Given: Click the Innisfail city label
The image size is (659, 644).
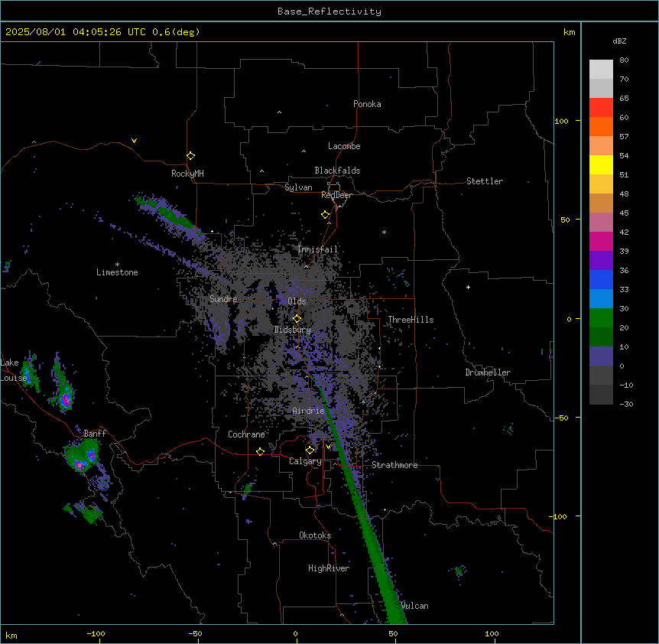Looking at the screenshot, I should click(318, 249).
